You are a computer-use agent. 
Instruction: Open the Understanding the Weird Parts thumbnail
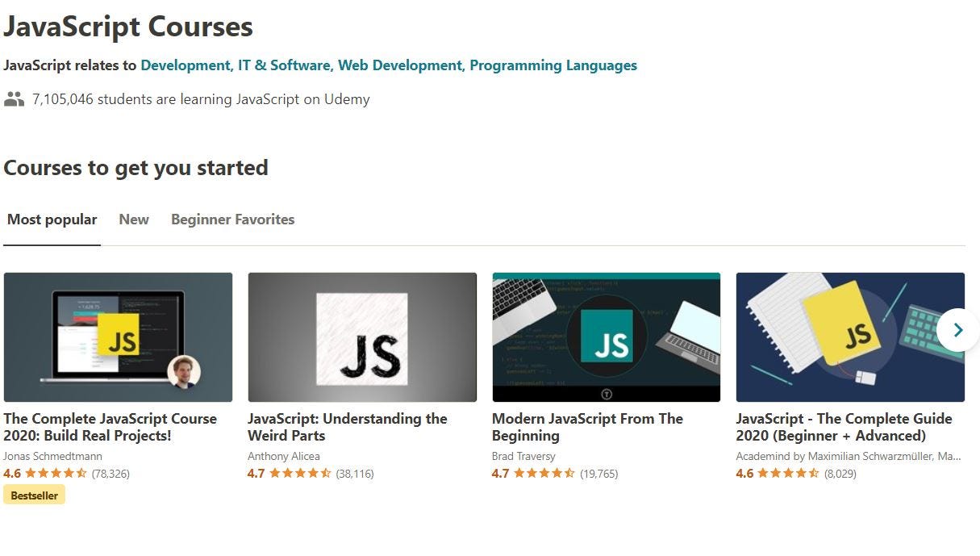coord(362,337)
